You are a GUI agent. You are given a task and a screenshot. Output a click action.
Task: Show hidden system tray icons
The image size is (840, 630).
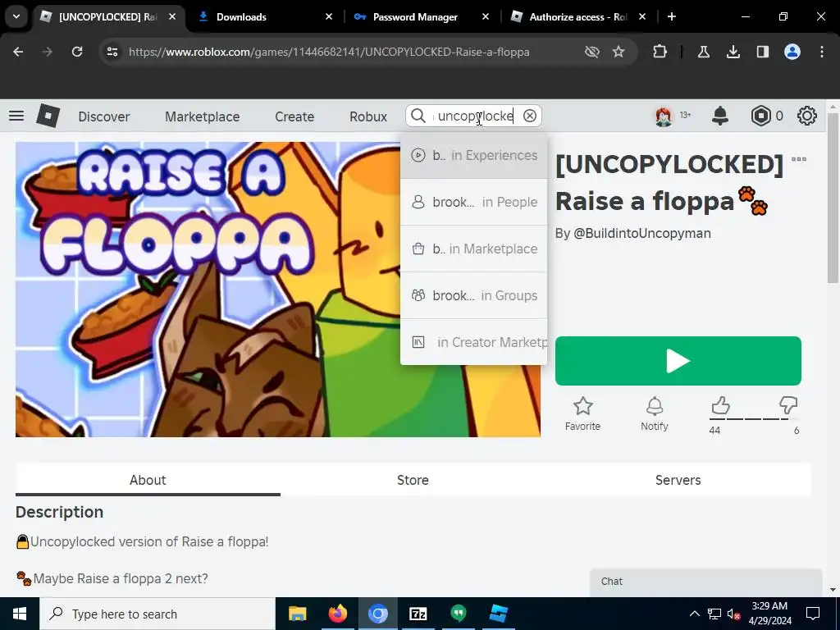click(694, 614)
